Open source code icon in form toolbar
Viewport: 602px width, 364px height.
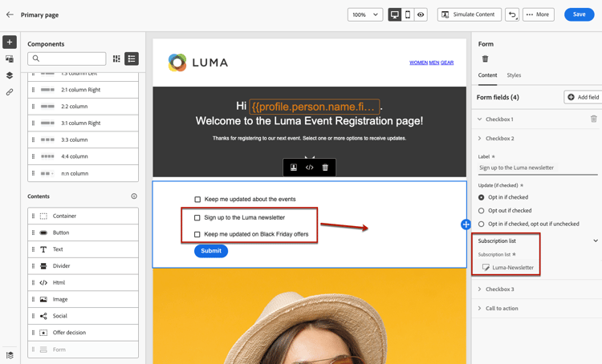pos(310,168)
